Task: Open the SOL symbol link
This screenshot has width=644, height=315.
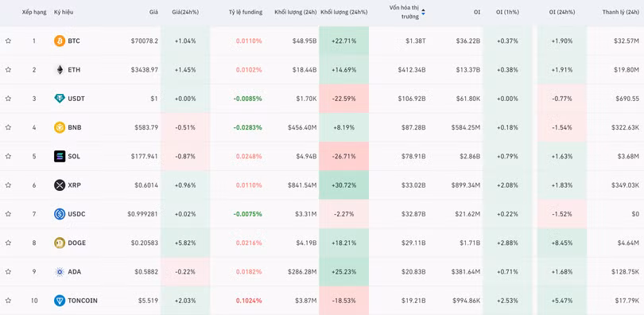Action: pos(74,156)
